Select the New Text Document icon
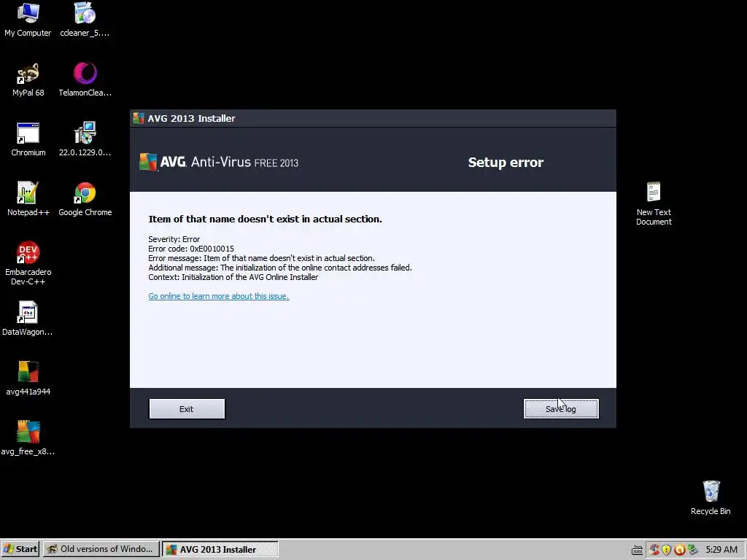The width and height of the screenshot is (747, 560). click(654, 204)
